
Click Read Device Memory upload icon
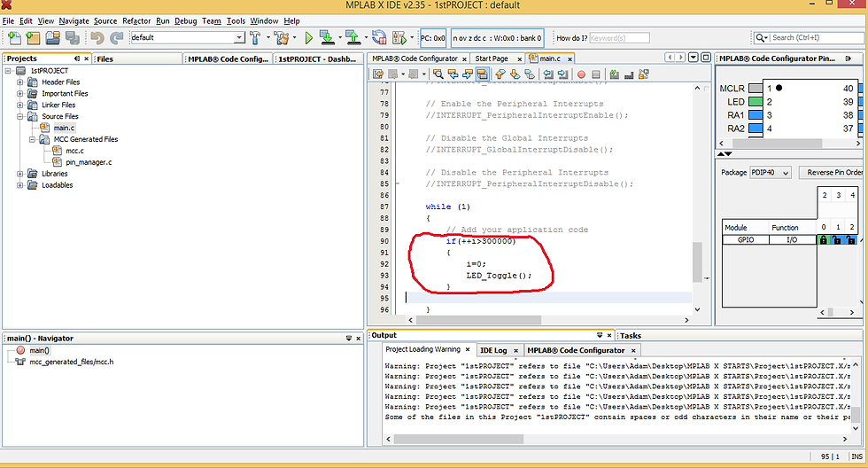pyautogui.click(x=353, y=37)
